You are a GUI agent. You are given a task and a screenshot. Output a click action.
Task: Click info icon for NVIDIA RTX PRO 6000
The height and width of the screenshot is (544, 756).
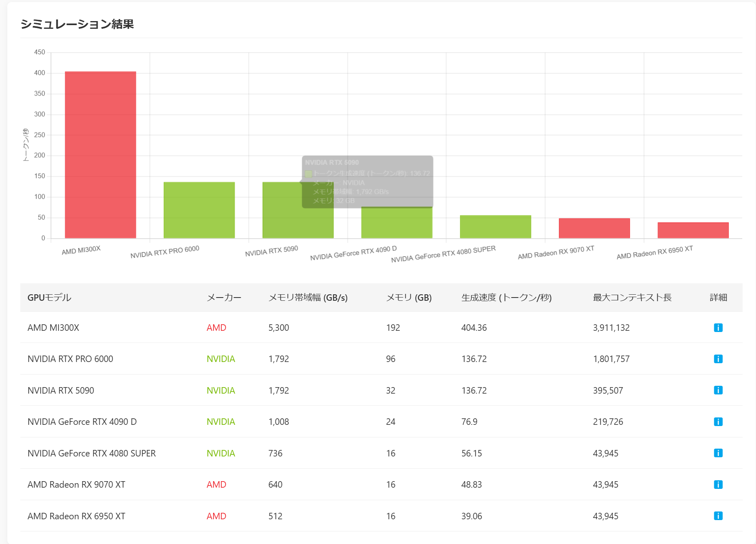[x=718, y=359]
